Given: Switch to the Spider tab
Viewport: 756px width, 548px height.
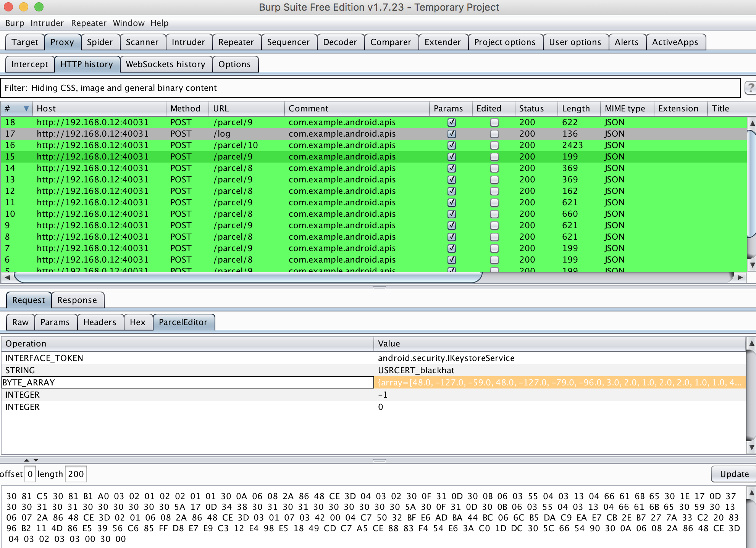Looking at the screenshot, I should coord(100,42).
